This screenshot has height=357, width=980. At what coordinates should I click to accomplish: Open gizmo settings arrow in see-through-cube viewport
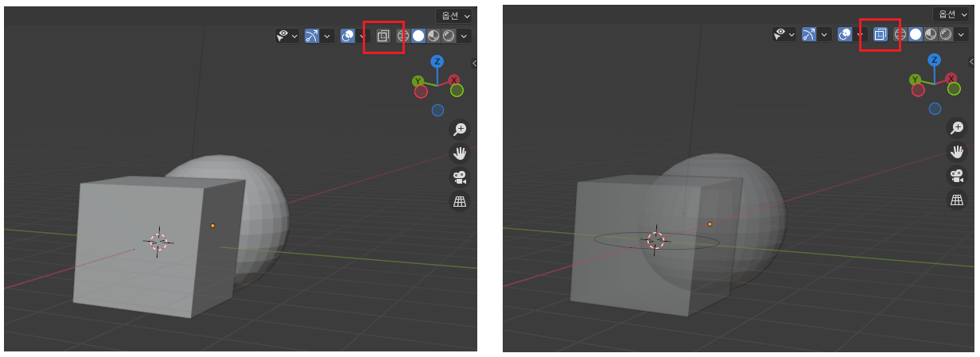pyautogui.click(x=824, y=34)
